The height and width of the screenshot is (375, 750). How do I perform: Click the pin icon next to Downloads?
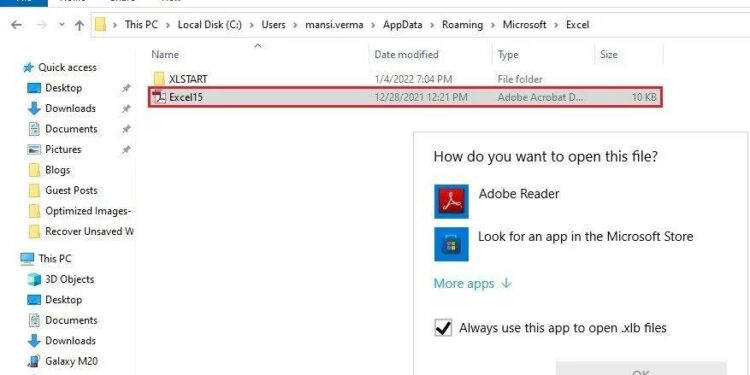(x=126, y=109)
